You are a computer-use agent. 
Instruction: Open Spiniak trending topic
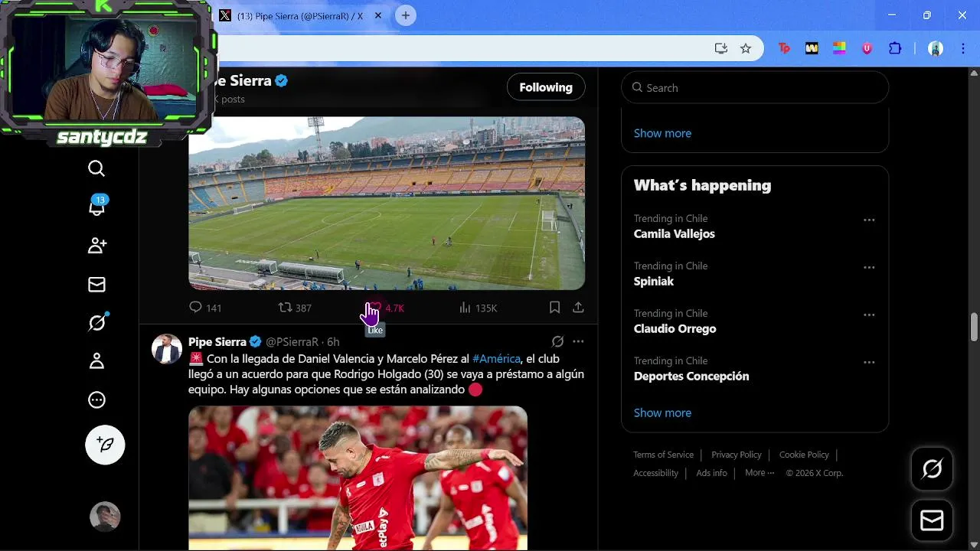[654, 282]
